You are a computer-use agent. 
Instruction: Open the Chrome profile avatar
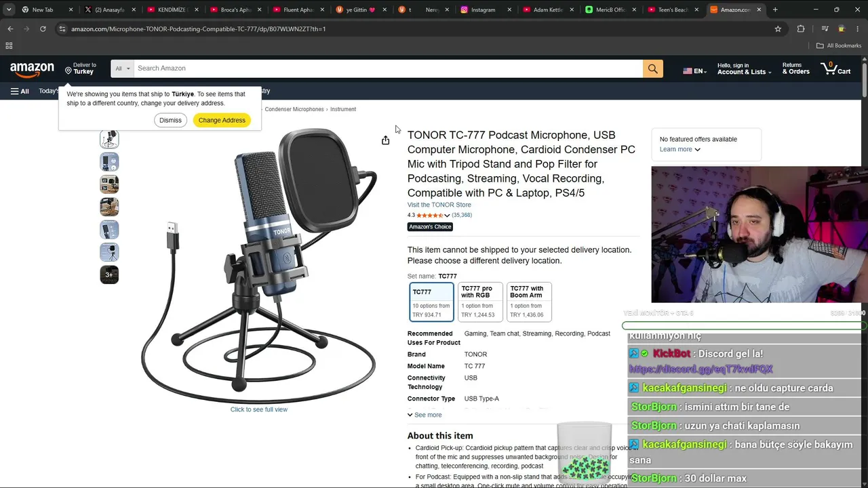pyautogui.click(x=842, y=29)
